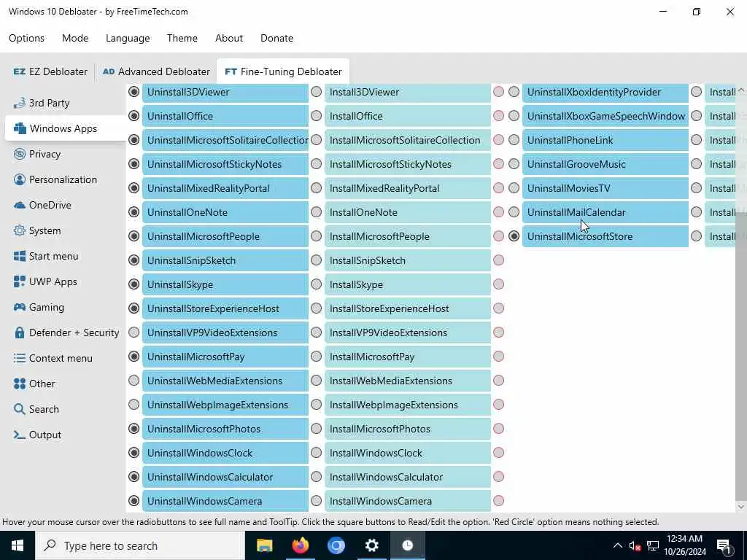Click the clock app icon on taskbar

pos(407,545)
